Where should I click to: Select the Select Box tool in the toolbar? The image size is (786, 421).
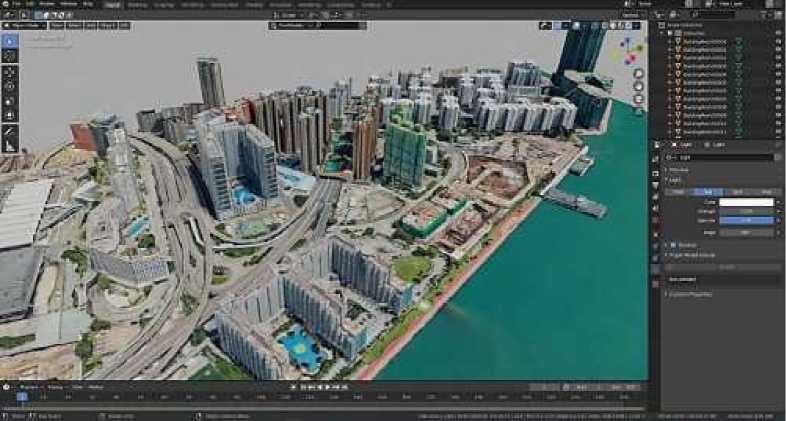[10, 42]
